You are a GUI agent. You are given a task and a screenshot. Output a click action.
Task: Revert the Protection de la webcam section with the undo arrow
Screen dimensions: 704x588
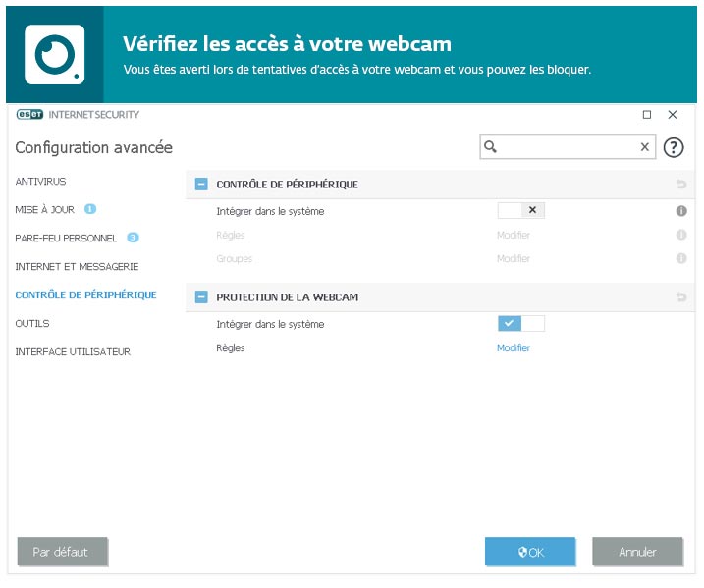pos(681,297)
